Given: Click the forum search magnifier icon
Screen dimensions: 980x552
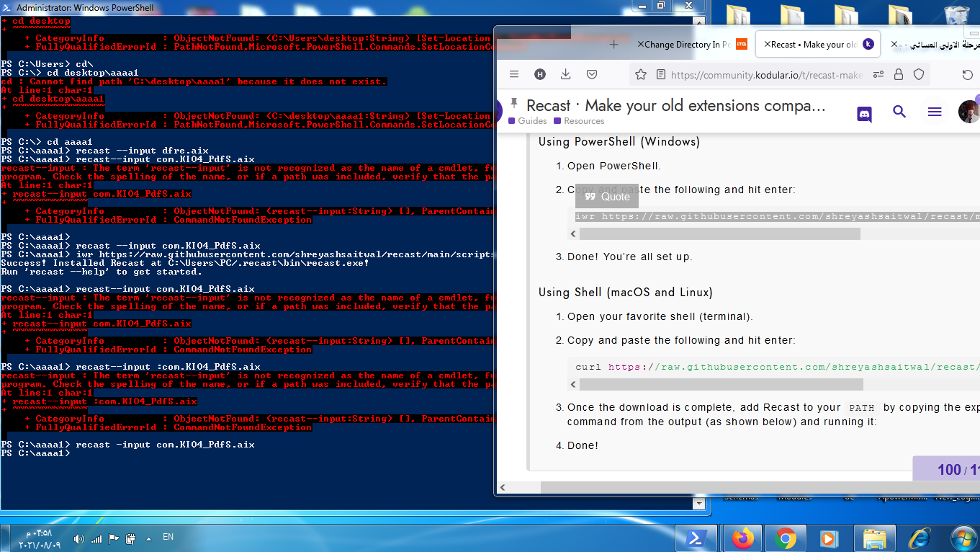Looking at the screenshot, I should (x=899, y=112).
